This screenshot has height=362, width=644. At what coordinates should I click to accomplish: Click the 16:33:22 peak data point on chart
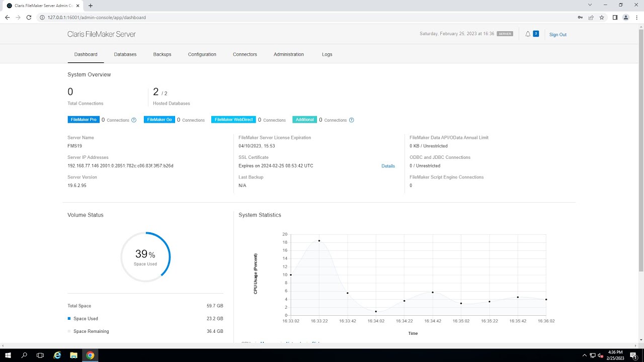319,241
